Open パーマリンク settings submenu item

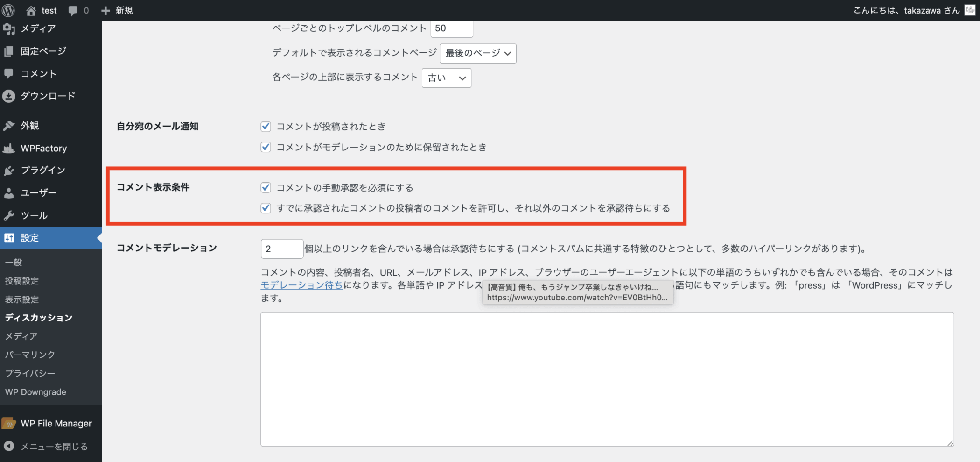point(30,355)
